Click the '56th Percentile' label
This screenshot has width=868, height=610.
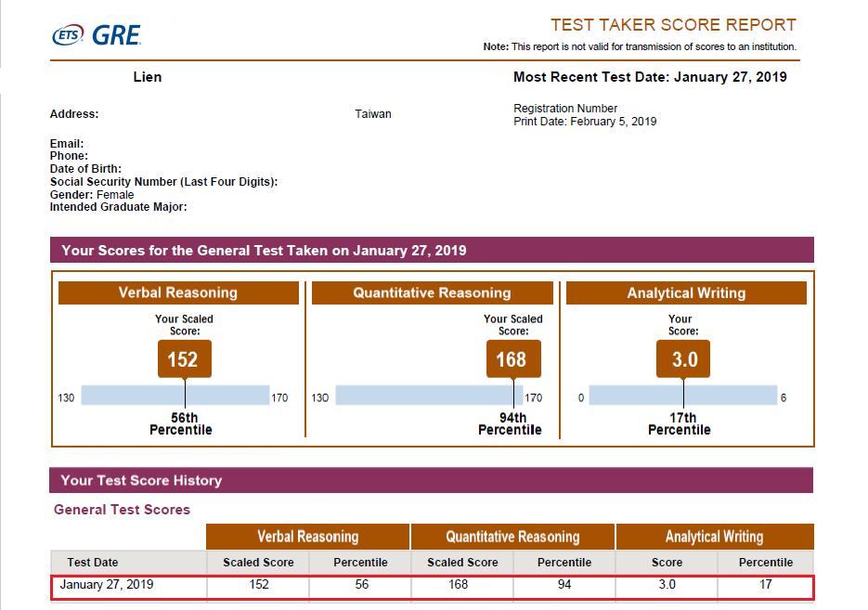[181, 424]
